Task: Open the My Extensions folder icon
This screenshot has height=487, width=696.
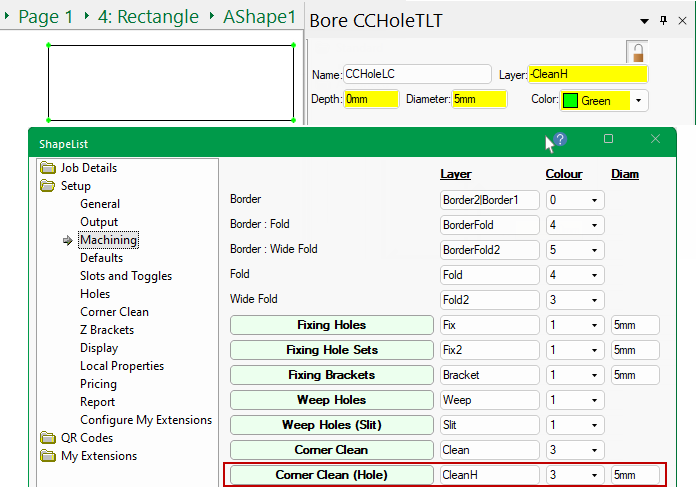Action: tap(48, 456)
